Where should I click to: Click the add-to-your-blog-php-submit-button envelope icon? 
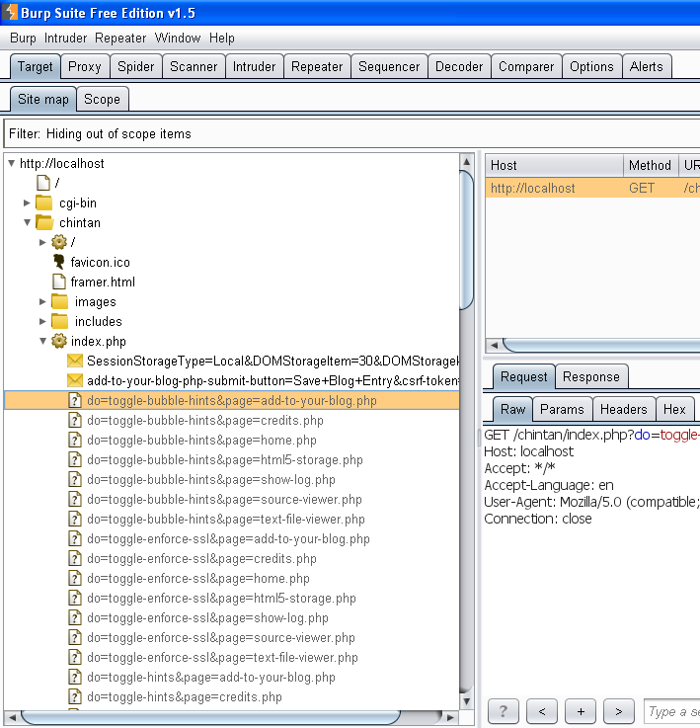pos(75,380)
